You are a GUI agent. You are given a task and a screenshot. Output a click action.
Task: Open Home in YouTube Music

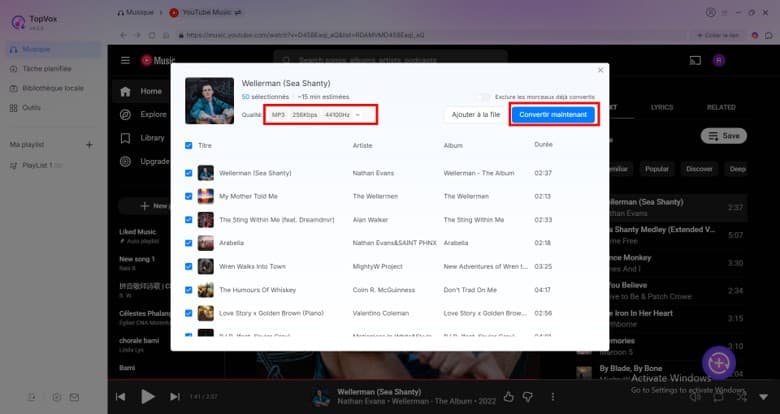pos(141,91)
